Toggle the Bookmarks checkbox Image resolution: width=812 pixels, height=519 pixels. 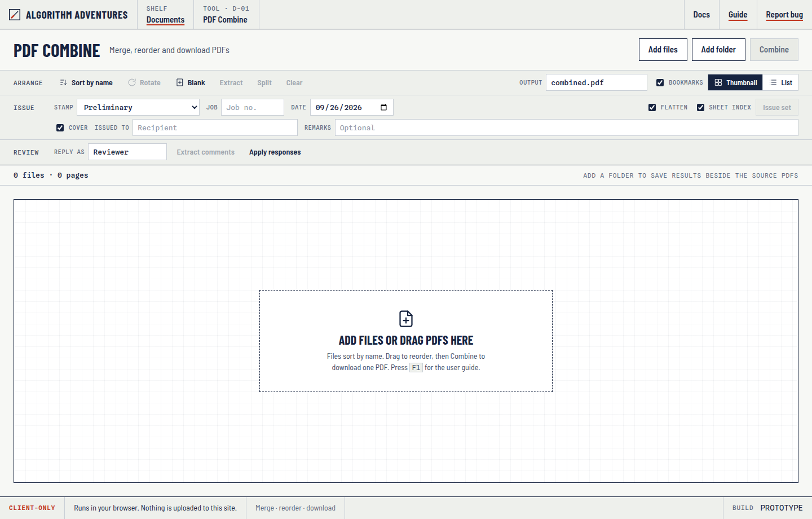(660, 82)
